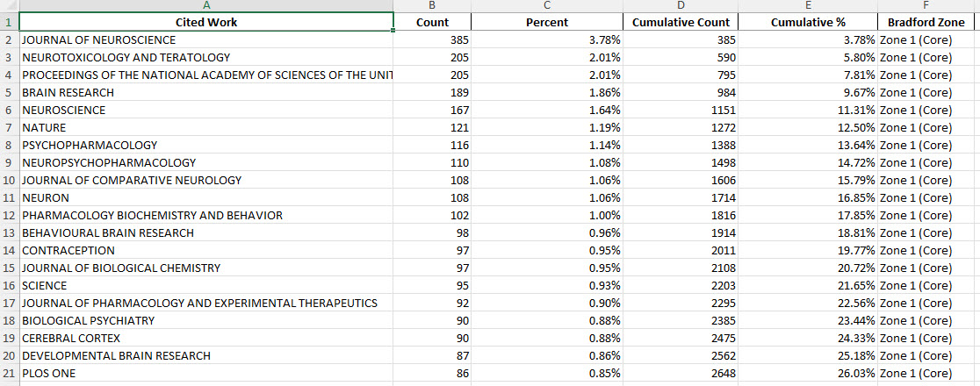Select row 21 header number
The height and width of the screenshot is (386, 980).
pyautogui.click(x=10, y=374)
